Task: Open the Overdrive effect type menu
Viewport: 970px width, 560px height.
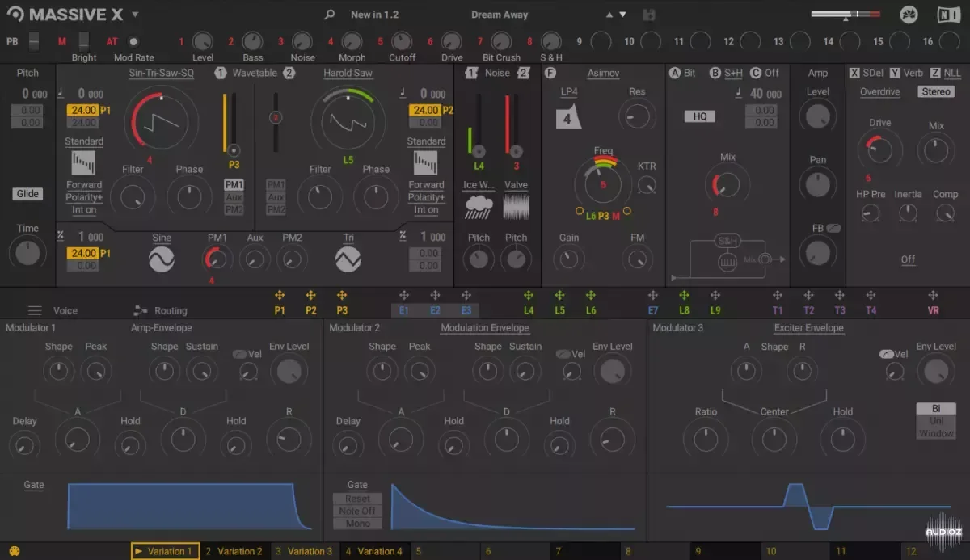Action: (x=880, y=92)
